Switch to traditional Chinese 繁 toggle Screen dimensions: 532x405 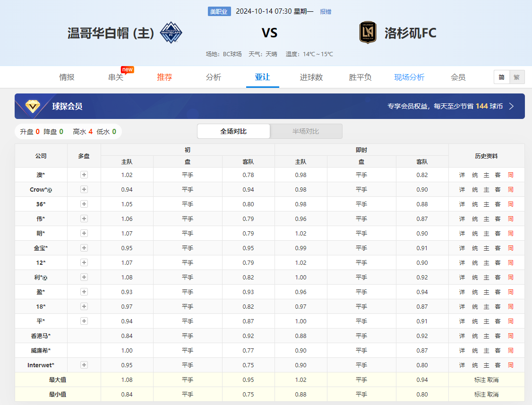516,77
